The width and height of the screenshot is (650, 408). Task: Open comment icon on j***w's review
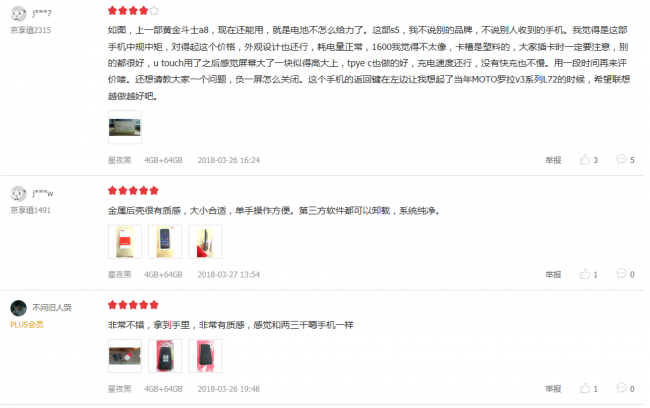(x=625, y=274)
